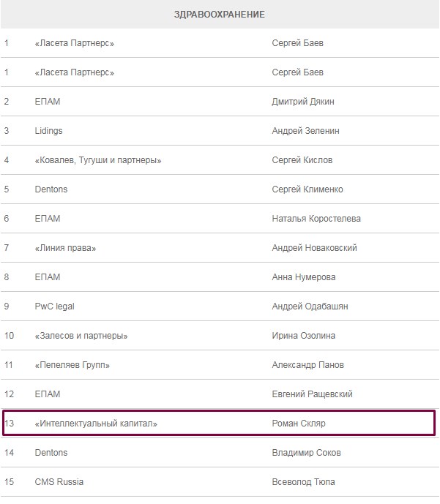
Task: Select the name Сергей Кислов
Action: click(x=302, y=160)
